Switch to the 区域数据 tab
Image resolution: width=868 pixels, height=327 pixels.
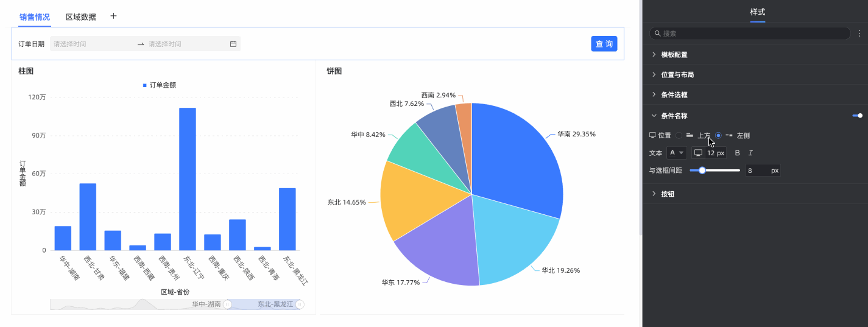pyautogui.click(x=81, y=17)
